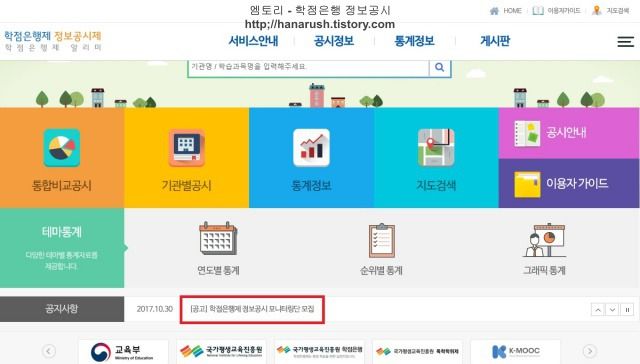Open the 통합비교공시 pie chart icon
This screenshot has height=364, width=640.
[62, 148]
